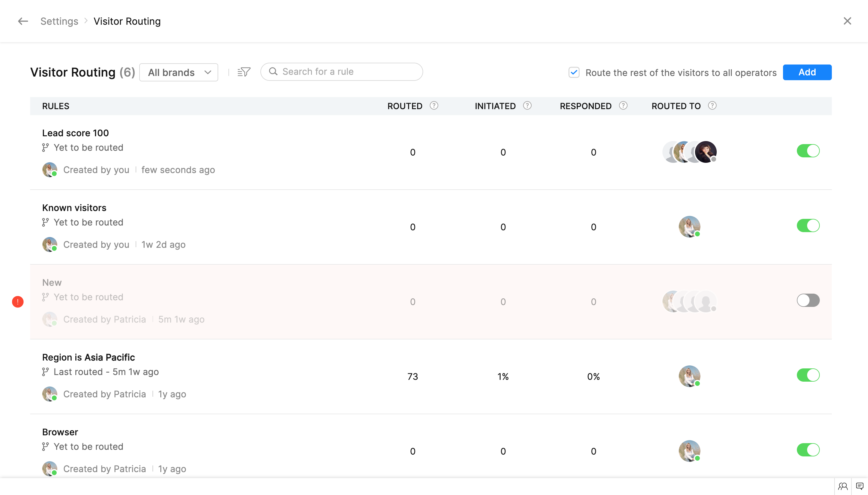This screenshot has height=495, width=868.
Task: Click the RESPONDED column help icon
Action: click(623, 106)
